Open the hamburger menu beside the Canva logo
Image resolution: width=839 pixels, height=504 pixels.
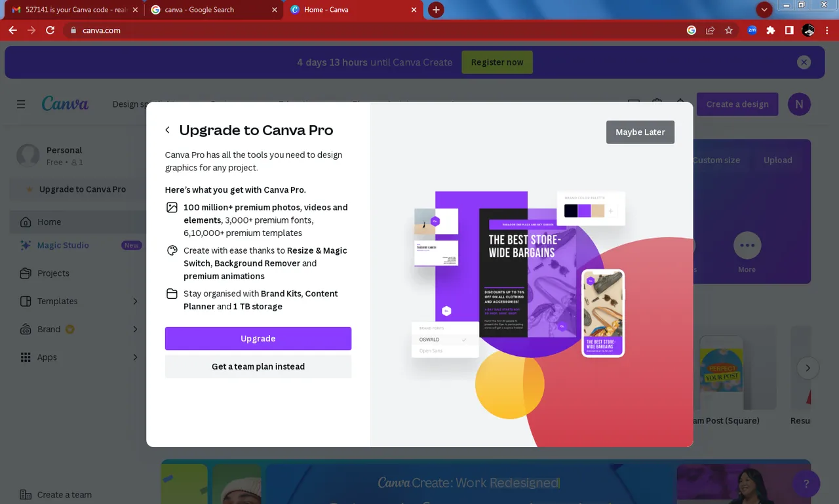[x=21, y=104]
